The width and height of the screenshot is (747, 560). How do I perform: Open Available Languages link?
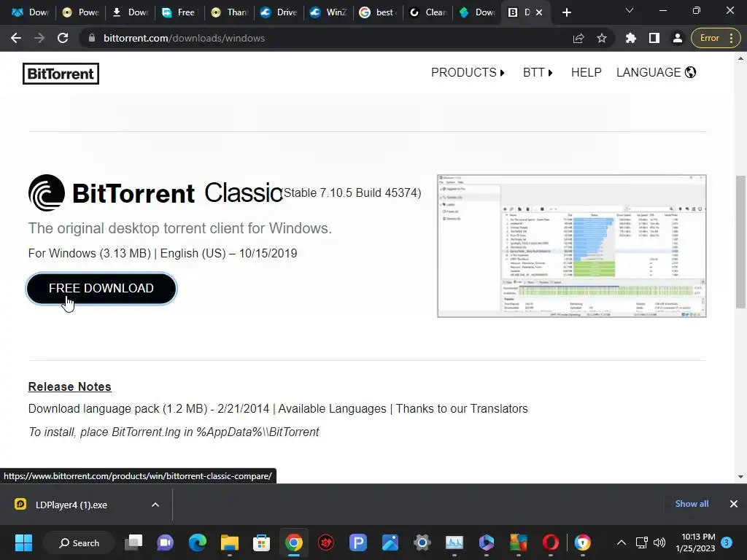(x=332, y=408)
